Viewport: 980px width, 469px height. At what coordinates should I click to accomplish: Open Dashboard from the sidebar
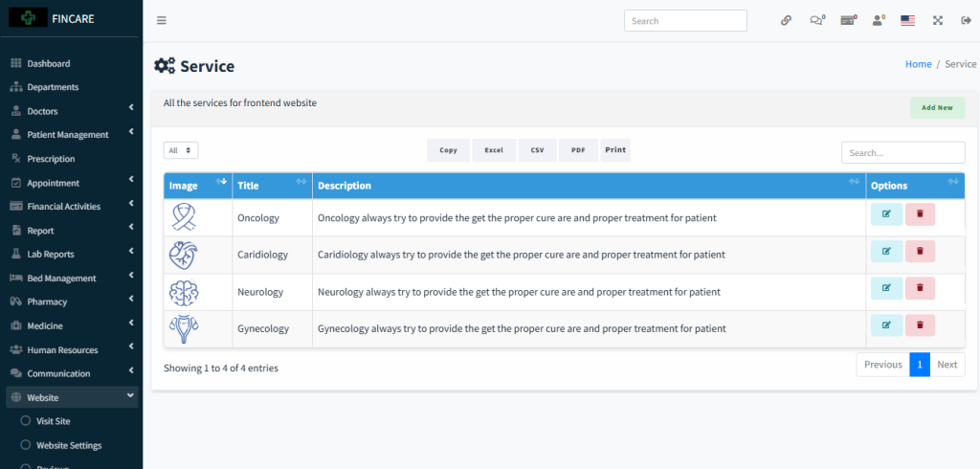(x=48, y=63)
